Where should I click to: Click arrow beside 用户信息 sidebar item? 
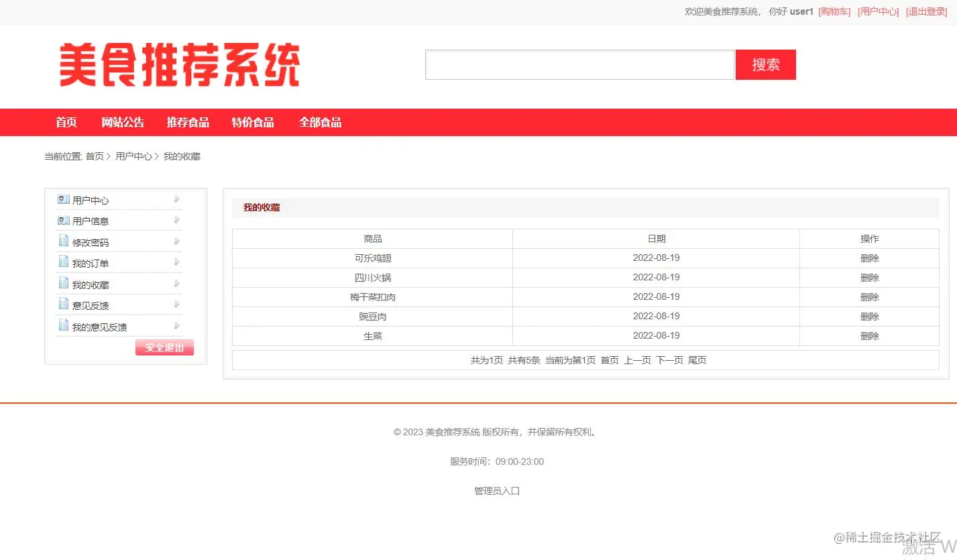tap(176, 220)
